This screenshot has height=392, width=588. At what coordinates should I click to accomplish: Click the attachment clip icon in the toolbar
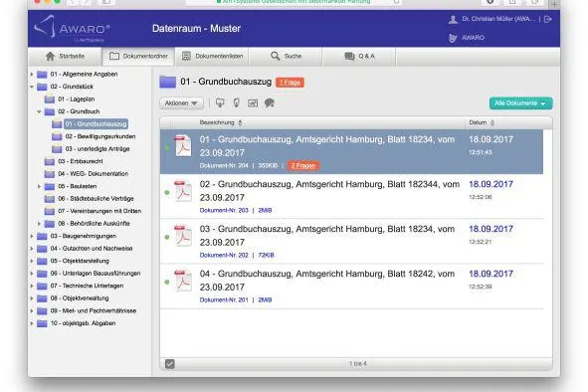pos(236,103)
